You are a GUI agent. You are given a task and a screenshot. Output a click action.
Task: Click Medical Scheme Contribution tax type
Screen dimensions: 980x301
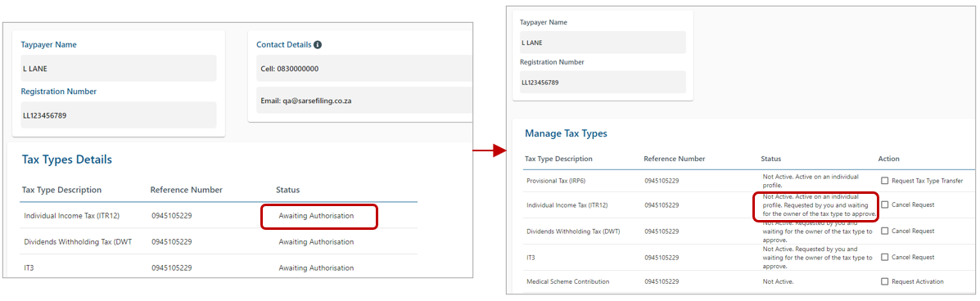point(567,281)
